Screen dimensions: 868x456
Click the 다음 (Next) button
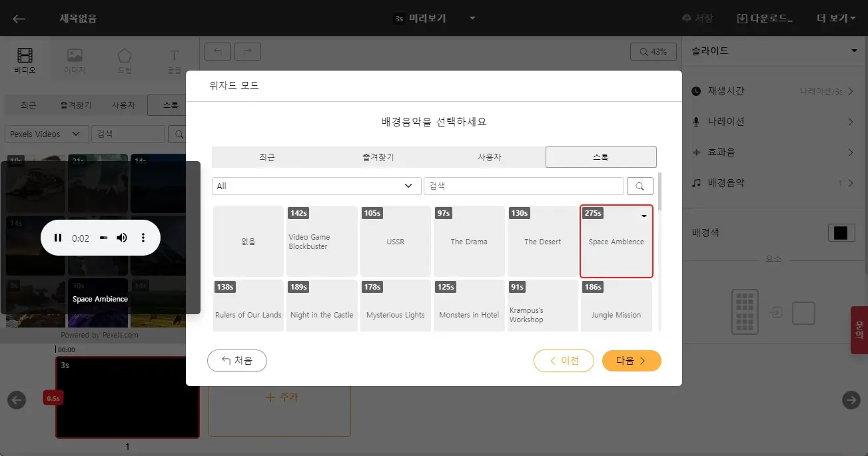pyautogui.click(x=631, y=360)
